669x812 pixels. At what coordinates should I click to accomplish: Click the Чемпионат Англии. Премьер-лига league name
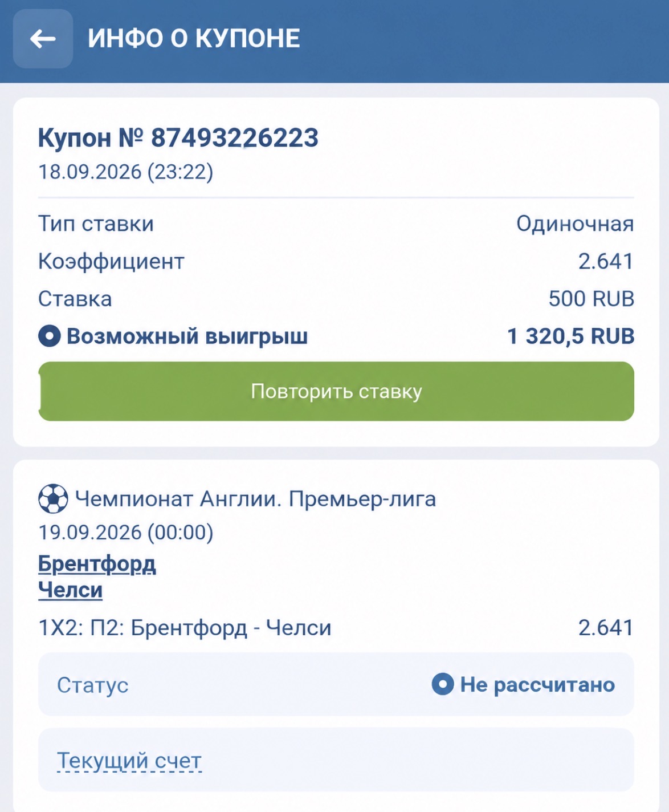[x=256, y=499]
